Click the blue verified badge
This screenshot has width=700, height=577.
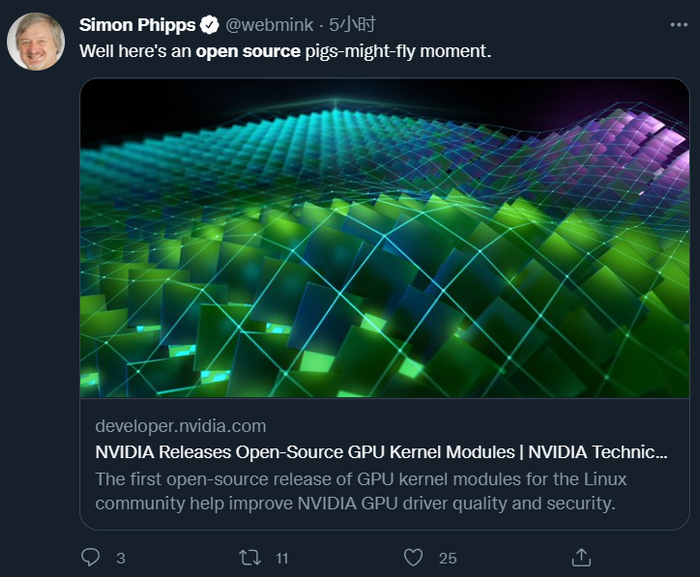(x=211, y=24)
